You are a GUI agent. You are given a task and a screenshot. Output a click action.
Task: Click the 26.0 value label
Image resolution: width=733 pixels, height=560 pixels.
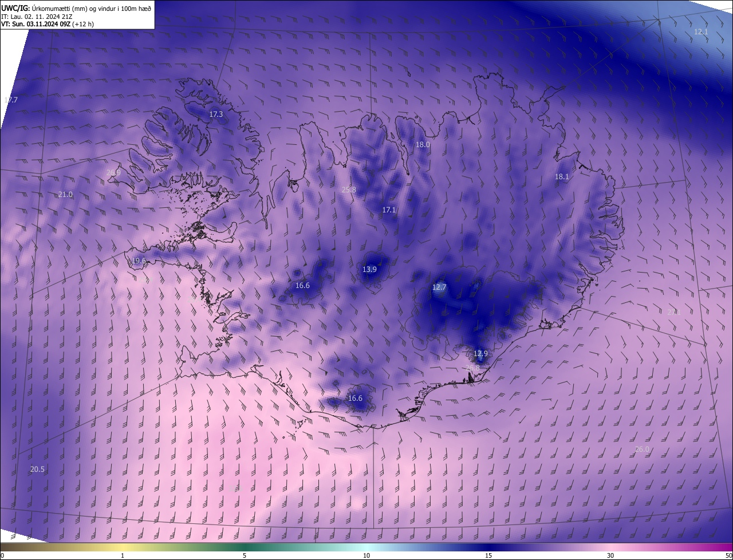pos(642,449)
